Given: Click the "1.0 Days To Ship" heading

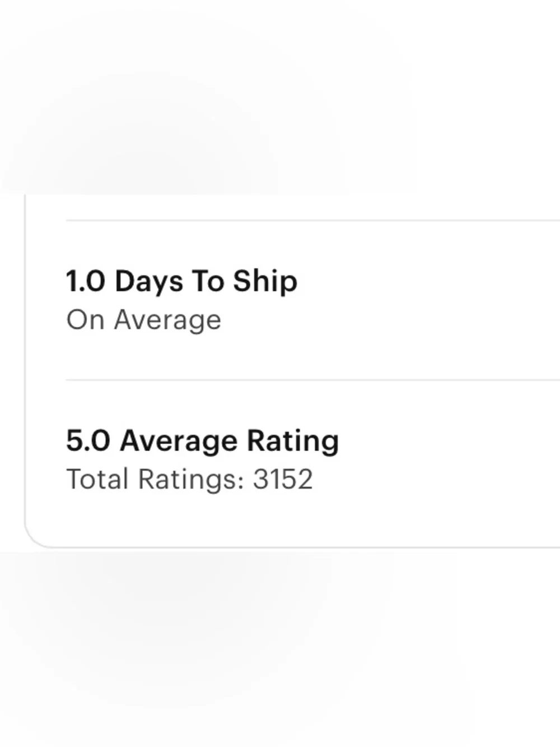Looking at the screenshot, I should [181, 281].
